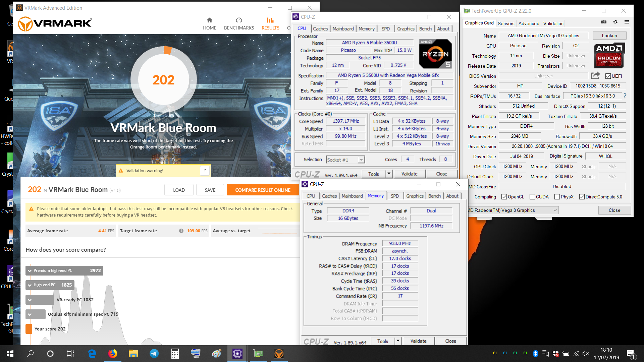644x362 pixels.
Task: Switch to CPU-Z taskbar icon
Action: [x=237, y=354]
